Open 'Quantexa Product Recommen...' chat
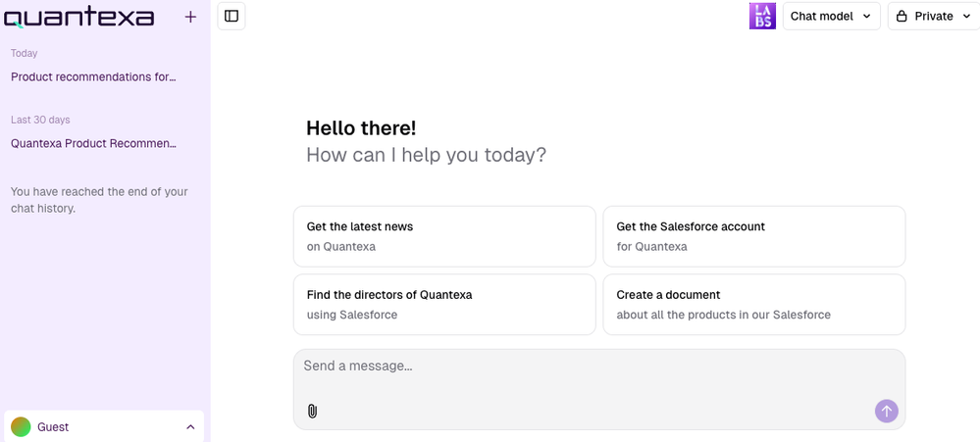The image size is (980, 442). coord(94,143)
